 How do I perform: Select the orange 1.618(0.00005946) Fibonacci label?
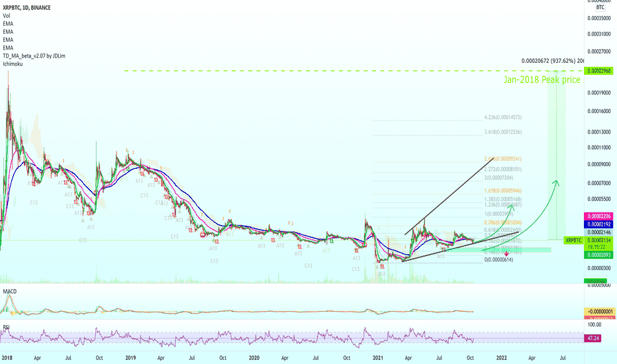503,191
